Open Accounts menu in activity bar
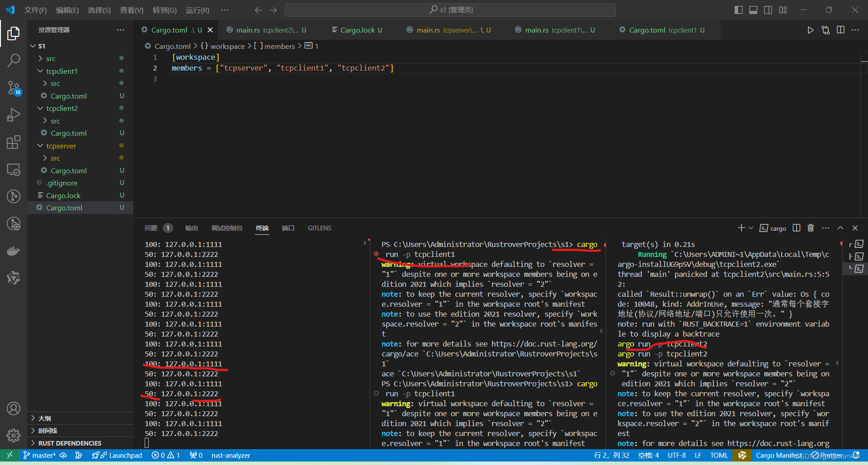The width and height of the screenshot is (868, 465). tap(14, 408)
